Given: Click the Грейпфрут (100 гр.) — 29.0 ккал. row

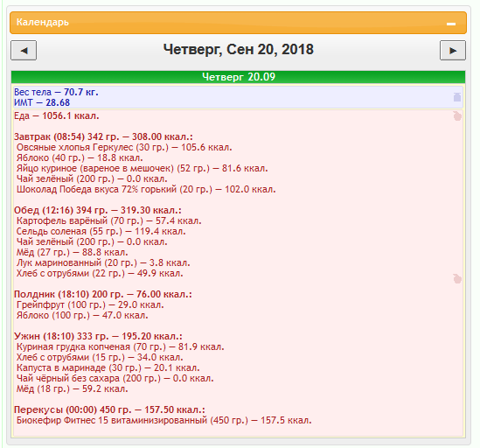Looking at the screenshot, I should [90, 304].
